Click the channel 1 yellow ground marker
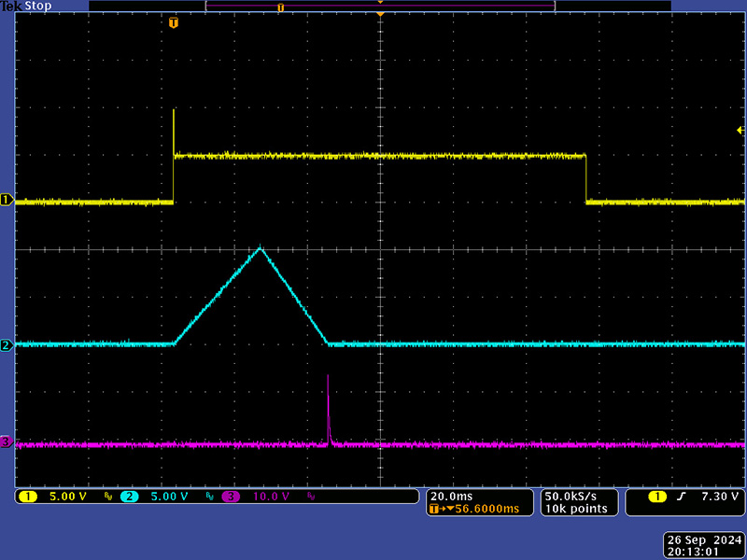This screenshot has width=747, height=560. [7, 201]
